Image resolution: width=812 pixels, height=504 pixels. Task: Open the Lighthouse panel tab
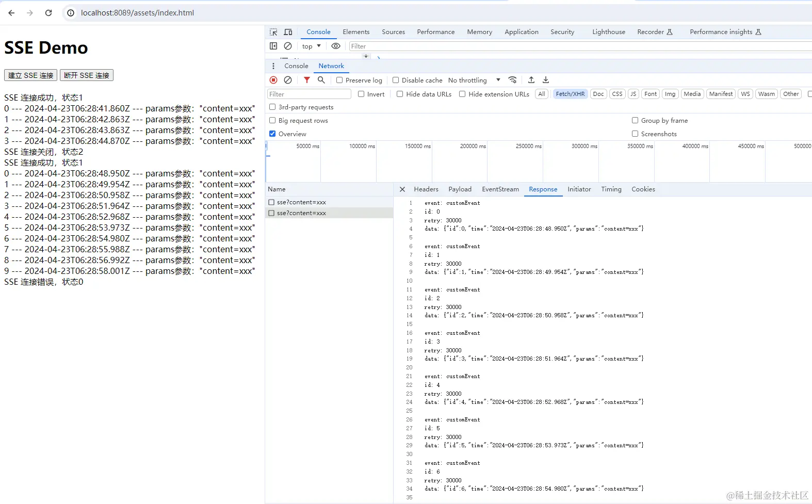pyautogui.click(x=609, y=32)
